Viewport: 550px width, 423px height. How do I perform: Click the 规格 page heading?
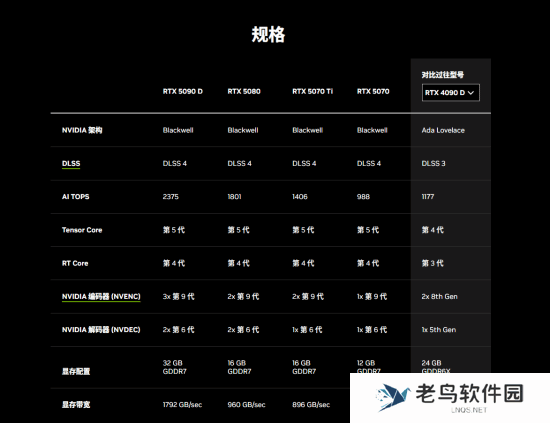[x=268, y=35]
